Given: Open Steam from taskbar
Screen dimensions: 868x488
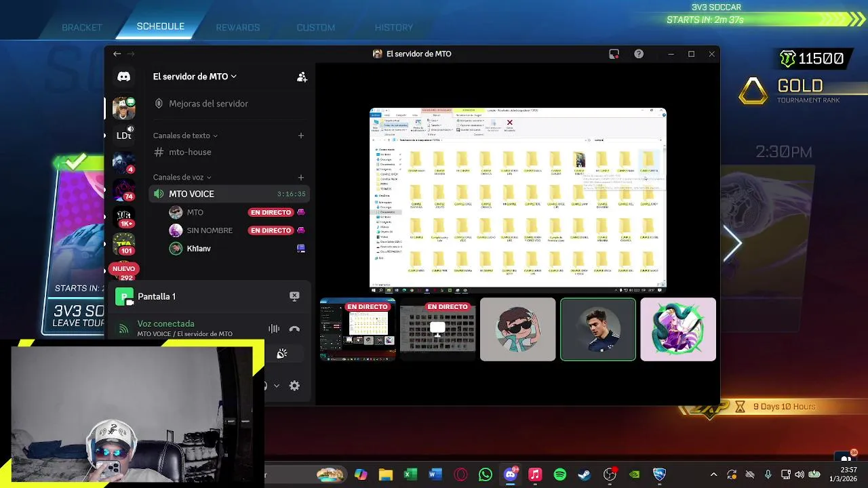Looking at the screenshot, I should 585,474.
